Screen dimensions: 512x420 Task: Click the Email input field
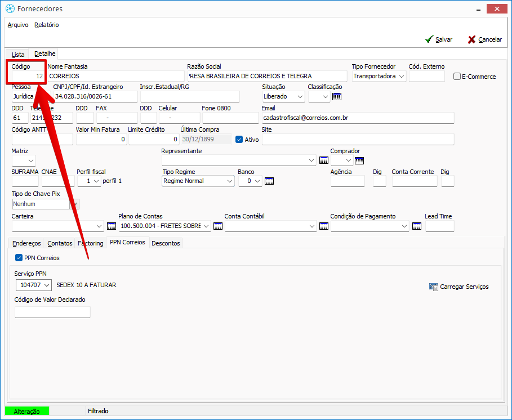tap(358, 118)
